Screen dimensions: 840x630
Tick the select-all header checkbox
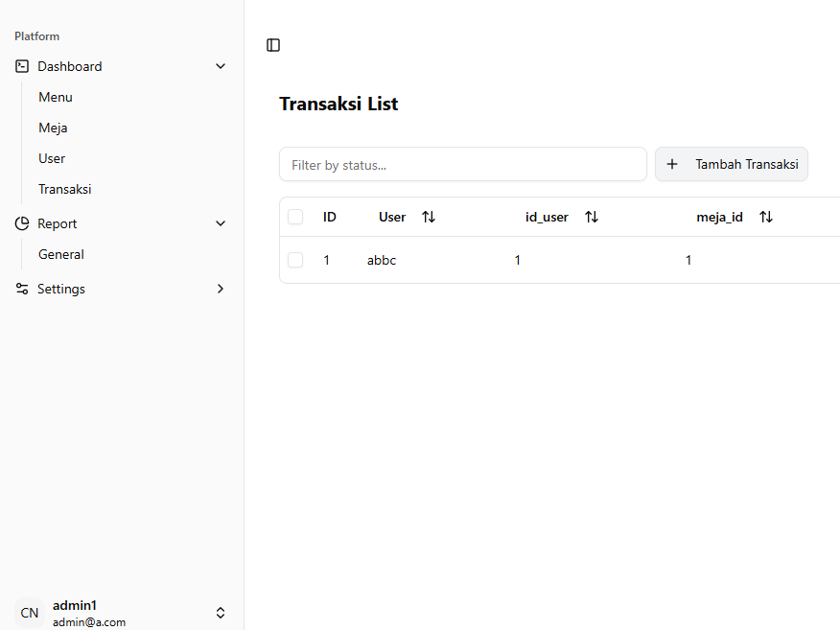[x=295, y=217]
